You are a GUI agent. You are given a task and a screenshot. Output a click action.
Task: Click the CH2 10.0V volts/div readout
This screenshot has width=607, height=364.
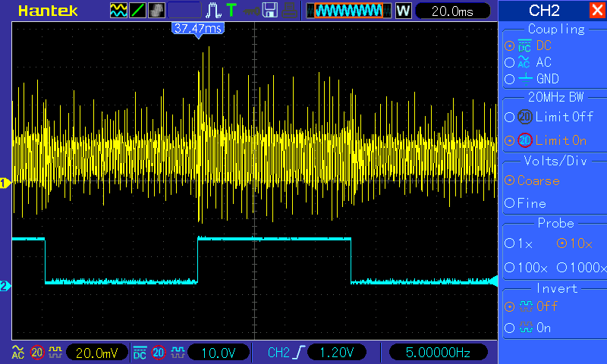tap(218, 353)
